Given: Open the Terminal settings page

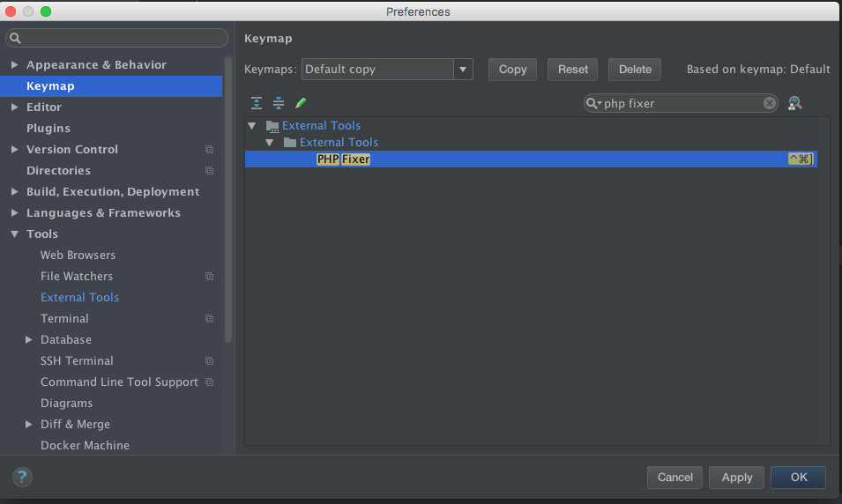Looking at the screenshot, I should click(x=64, y=319).
